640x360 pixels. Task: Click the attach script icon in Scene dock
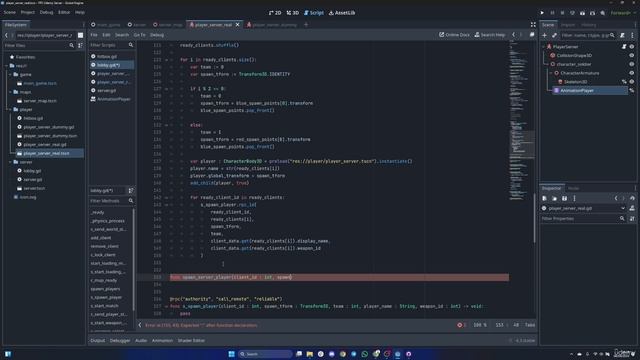(622, 36)
